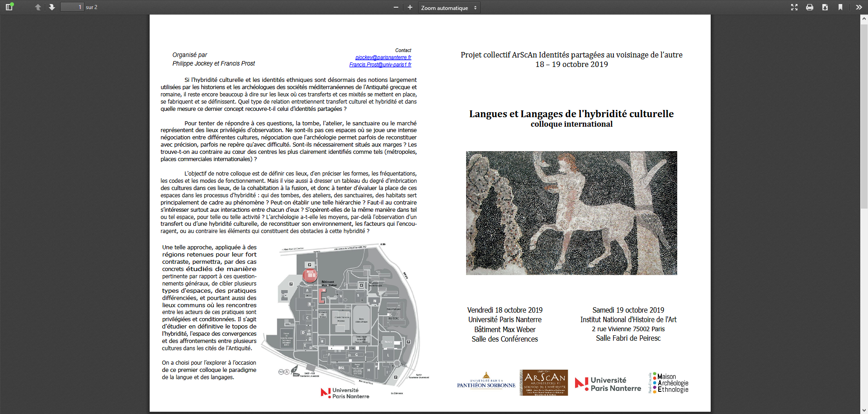
Task: Click 'Salle Fabri de Peiresc' text
Action: tap(628, 338)
